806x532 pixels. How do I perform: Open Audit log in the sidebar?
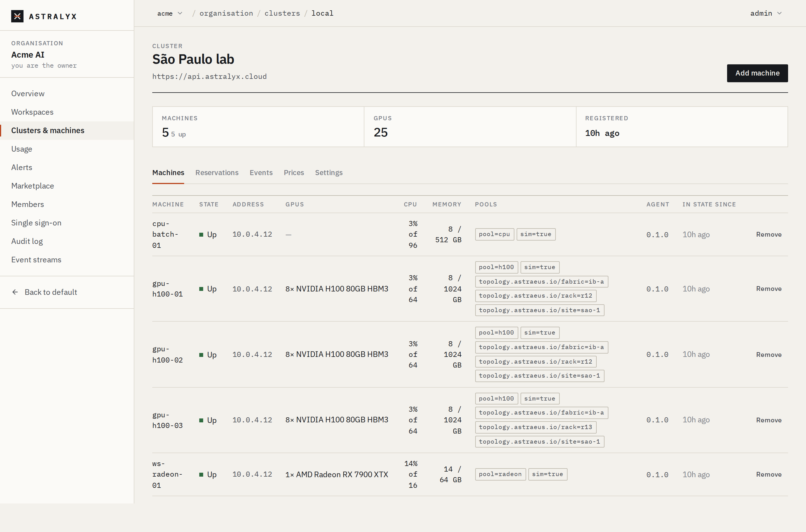(x=67, y=241)
